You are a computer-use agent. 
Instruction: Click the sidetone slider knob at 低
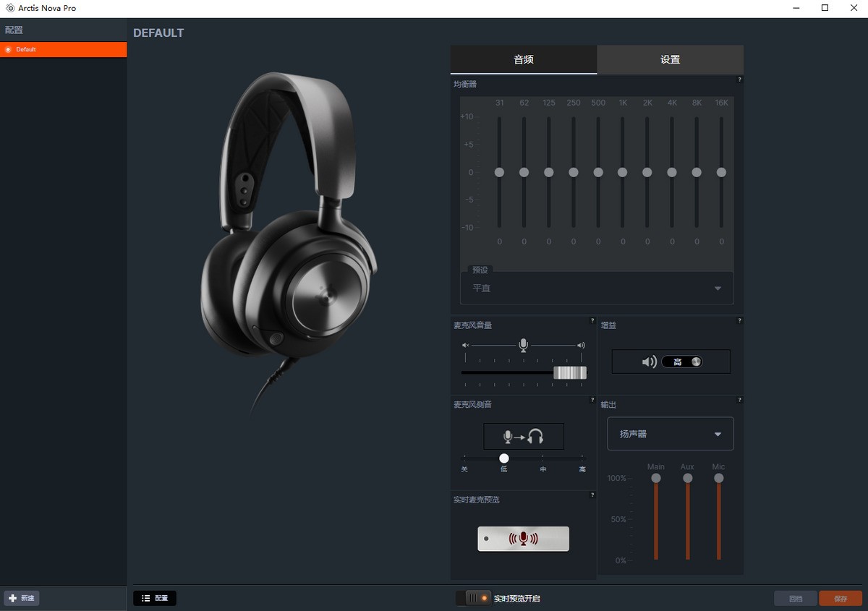coord(504,458)
